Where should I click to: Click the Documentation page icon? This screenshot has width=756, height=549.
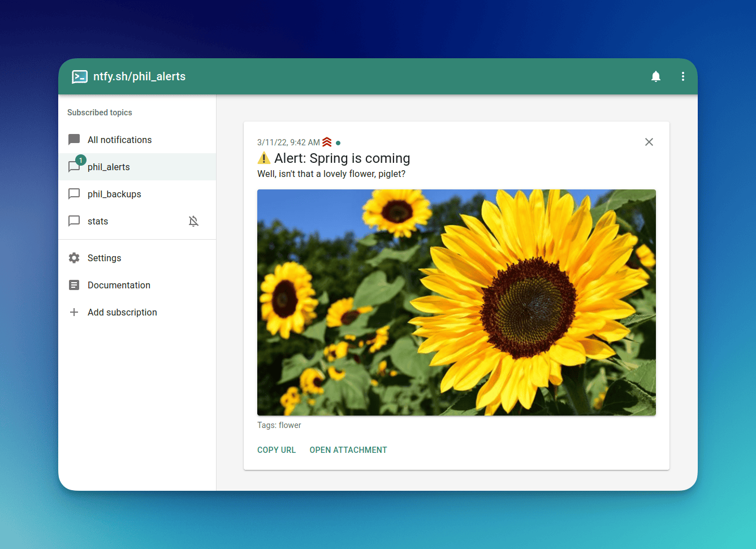74,285
